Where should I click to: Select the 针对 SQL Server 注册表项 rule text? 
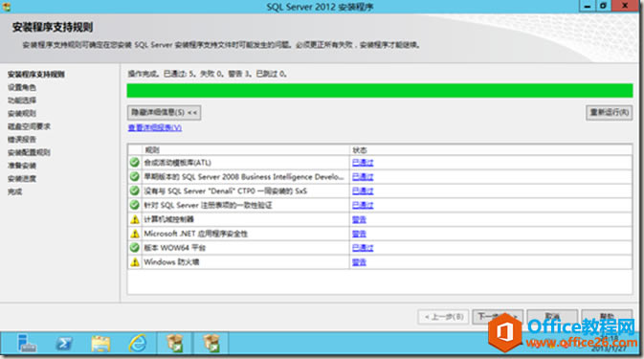click(x=208, y=205)
